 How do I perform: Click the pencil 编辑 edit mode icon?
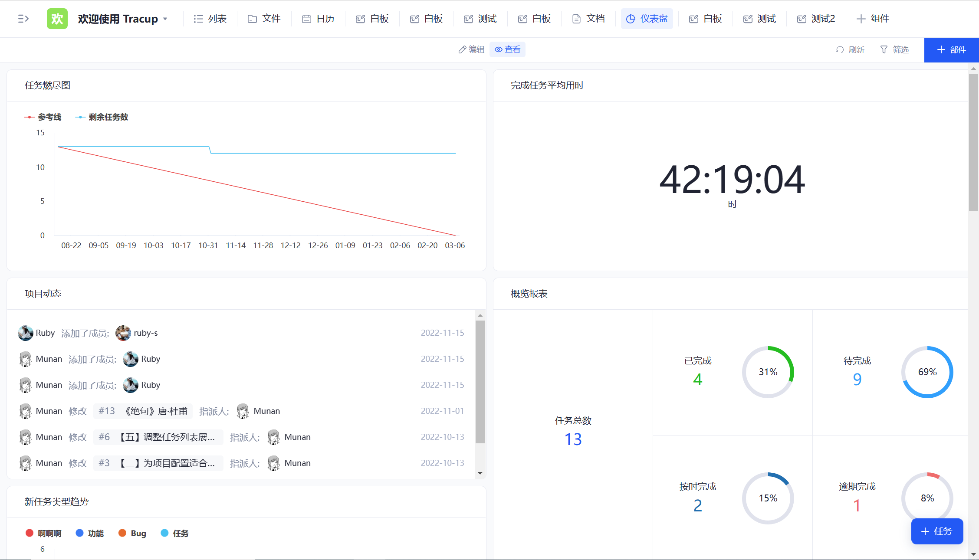tap(463, 49)
